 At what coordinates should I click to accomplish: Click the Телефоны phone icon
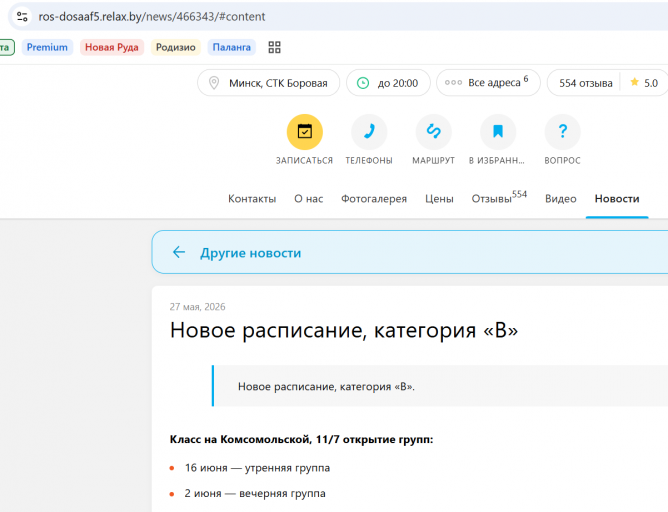point(369,132)
